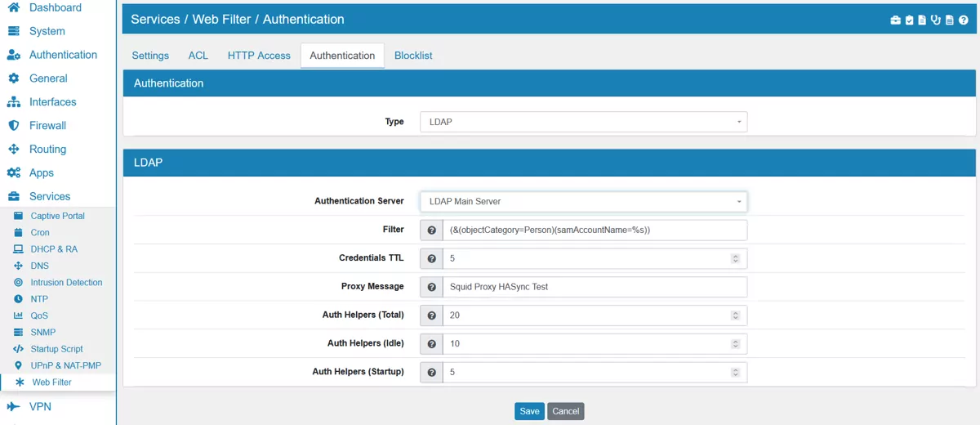This screenshot has height=425, width=980.
Task: Switch to the ACL tab
Action: click(x=198, y=56)
